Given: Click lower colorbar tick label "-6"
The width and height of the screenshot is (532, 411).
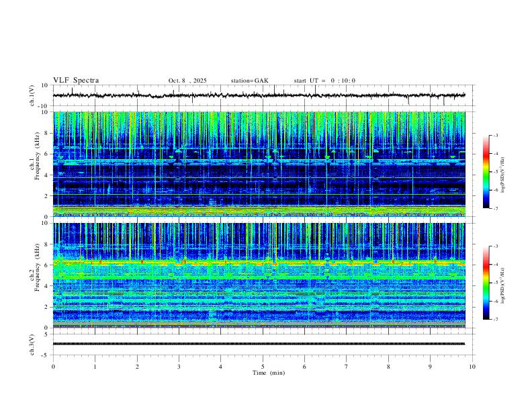Looking at the screenshot, I should pos(495,301).
